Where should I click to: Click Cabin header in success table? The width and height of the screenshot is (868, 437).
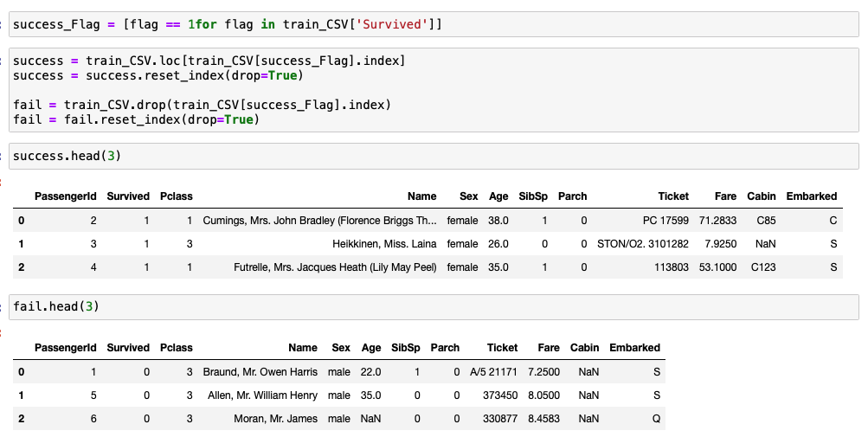[762, 196]
